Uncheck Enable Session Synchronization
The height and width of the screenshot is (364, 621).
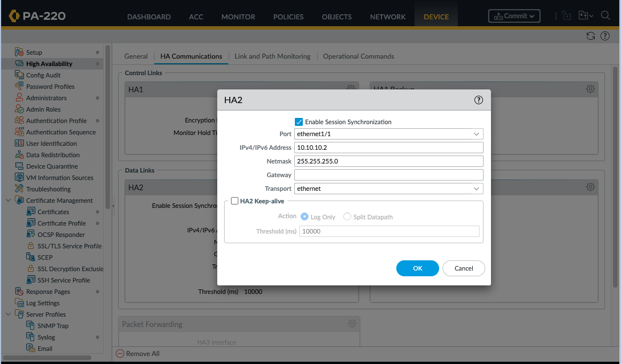[x=299, y=122]
